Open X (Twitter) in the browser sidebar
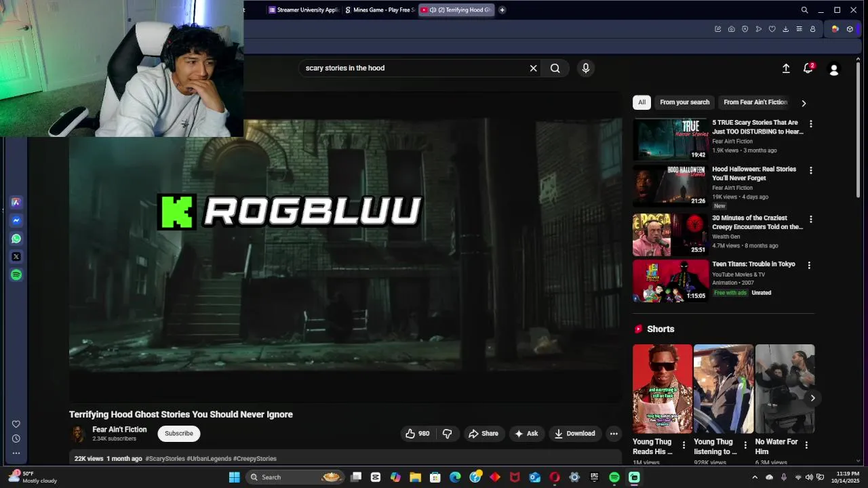Image resolution: width=868 pixels, height=488 pixels. click(x=16, y=256)
